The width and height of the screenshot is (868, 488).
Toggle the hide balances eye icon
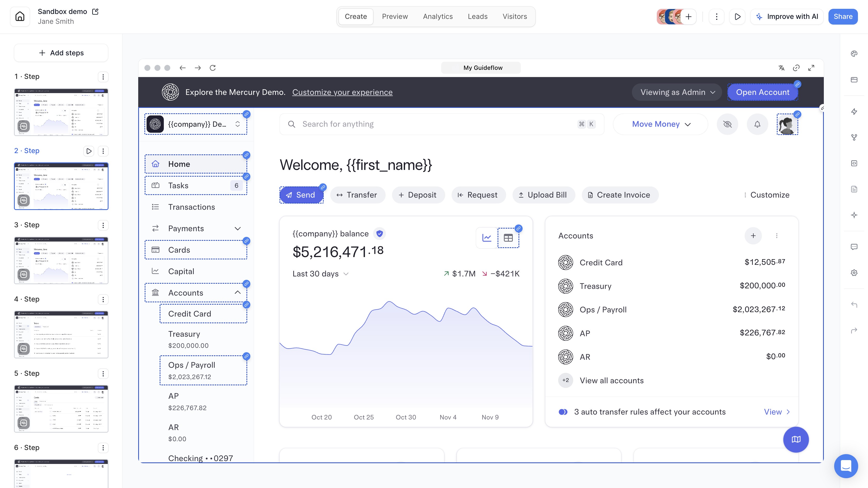727,124
